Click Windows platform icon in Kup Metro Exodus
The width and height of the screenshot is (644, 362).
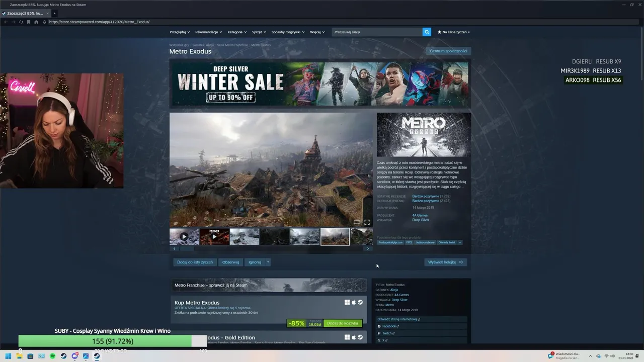(347, 302)
